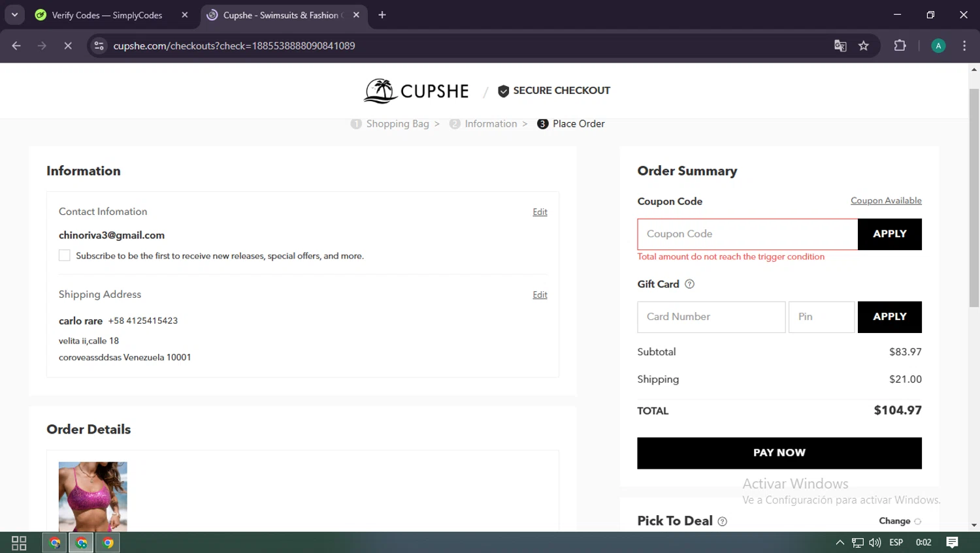Select the Cupshe Swimsuits & Fashion tab

coord(283,15)
